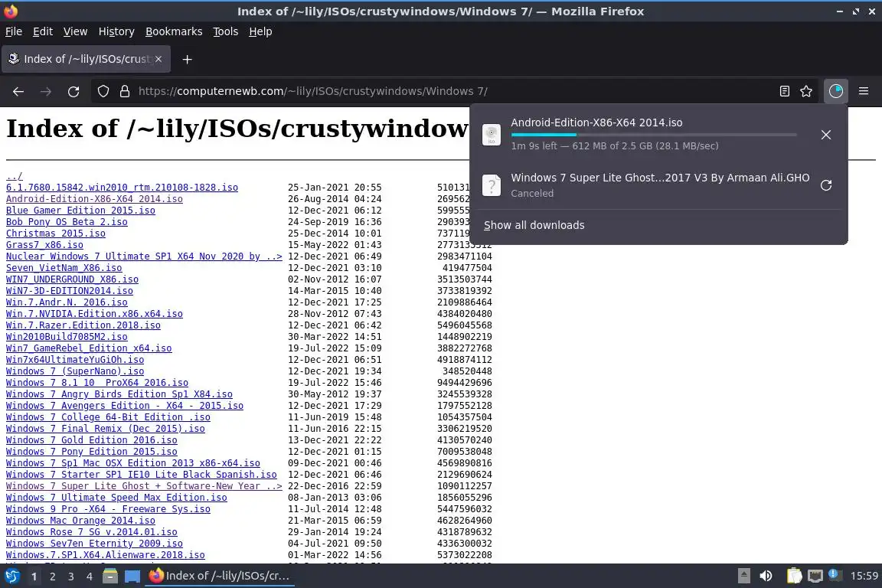The image size is (882, 588).
Task: Click clock showing 15:59
Action: [864, 576]
